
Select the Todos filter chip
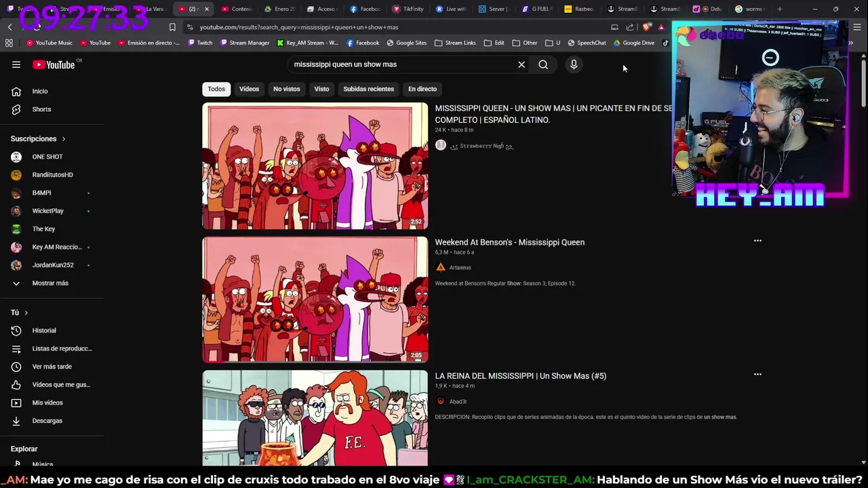[x=216, y=89]
